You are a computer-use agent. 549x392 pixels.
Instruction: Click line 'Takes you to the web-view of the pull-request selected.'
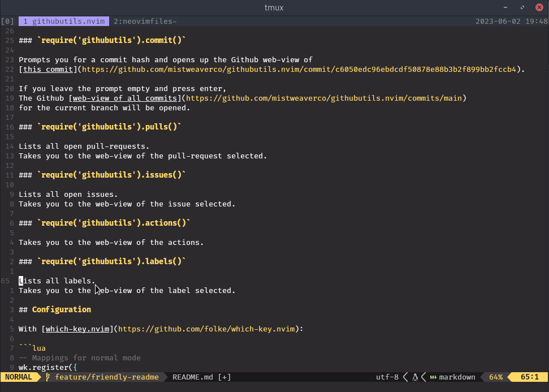pos(143,156)
